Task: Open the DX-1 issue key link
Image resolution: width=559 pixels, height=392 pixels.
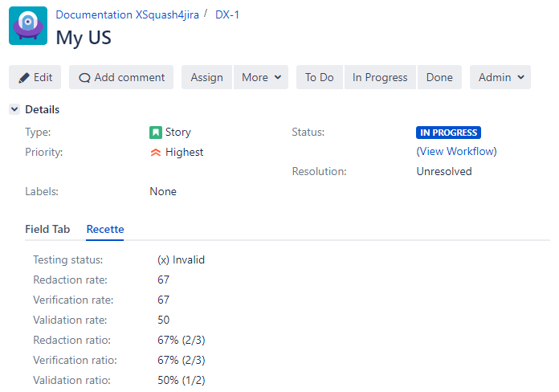Action: click(227, 15)
